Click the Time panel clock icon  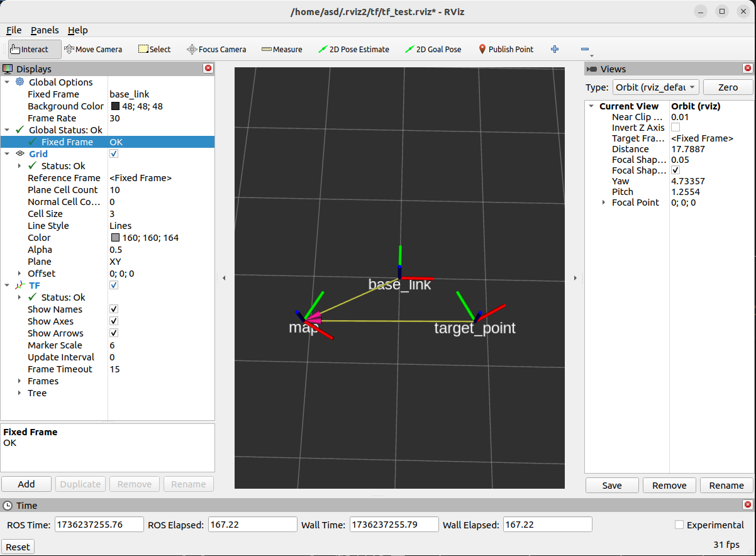(x=8, y=505)
